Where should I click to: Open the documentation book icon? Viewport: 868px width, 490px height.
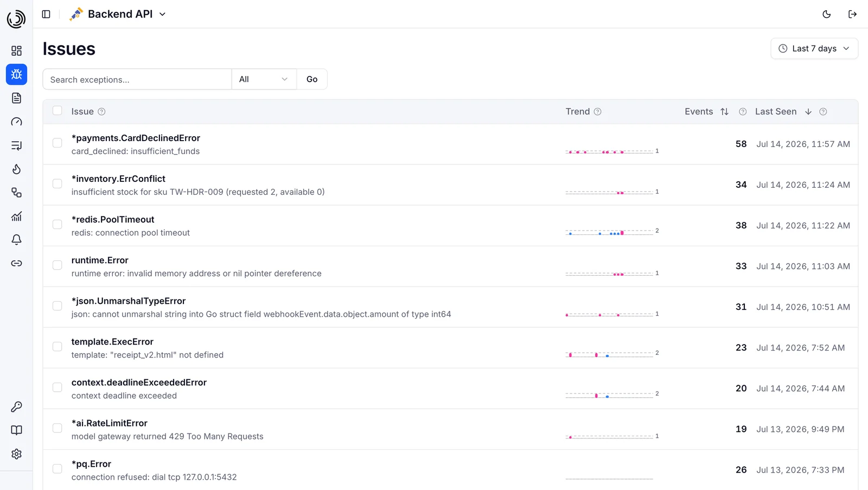pyautogui.click(x=16, y=430)
